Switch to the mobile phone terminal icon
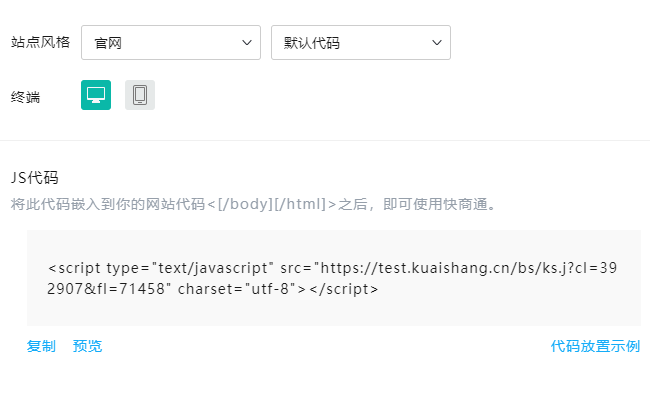Image resolution: width=650 pixels, height=408 pixels. pos(140,95)
